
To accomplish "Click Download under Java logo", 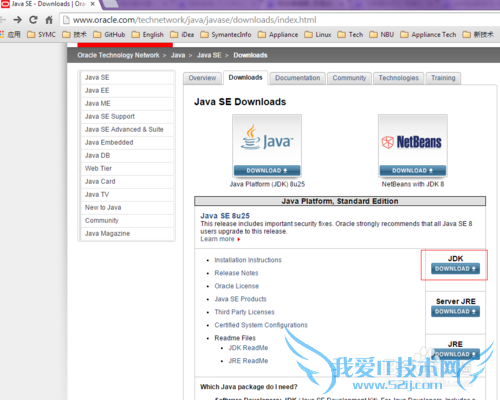I will [x=267, y=171].
